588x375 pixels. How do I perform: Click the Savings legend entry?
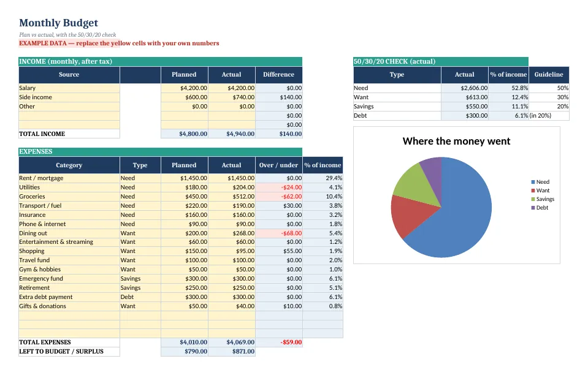click(543, 199)
